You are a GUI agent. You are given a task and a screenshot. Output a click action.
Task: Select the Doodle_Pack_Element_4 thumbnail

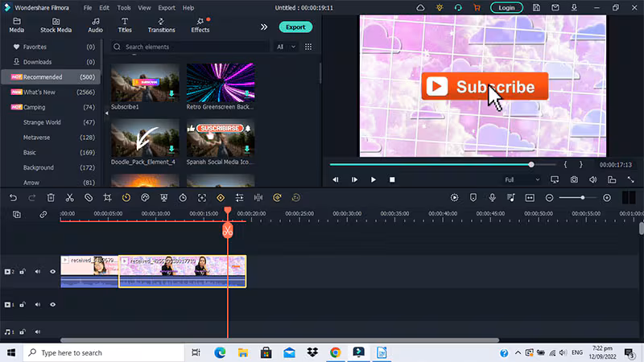(145, 138)
